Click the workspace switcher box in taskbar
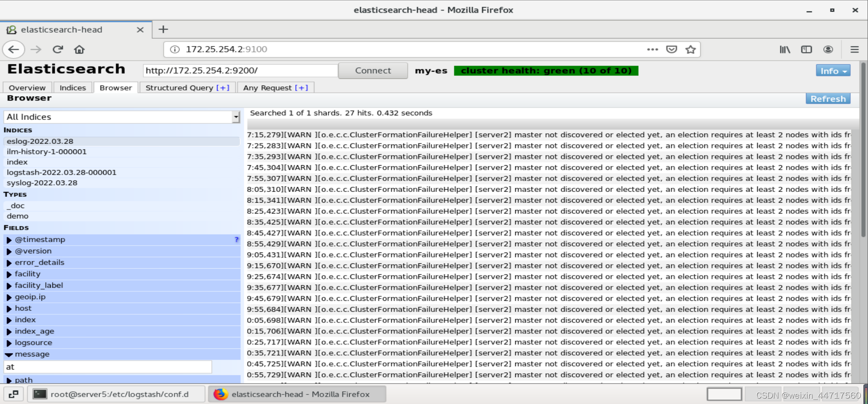Viewport: 868px width, 404px height. coord(724,394)
